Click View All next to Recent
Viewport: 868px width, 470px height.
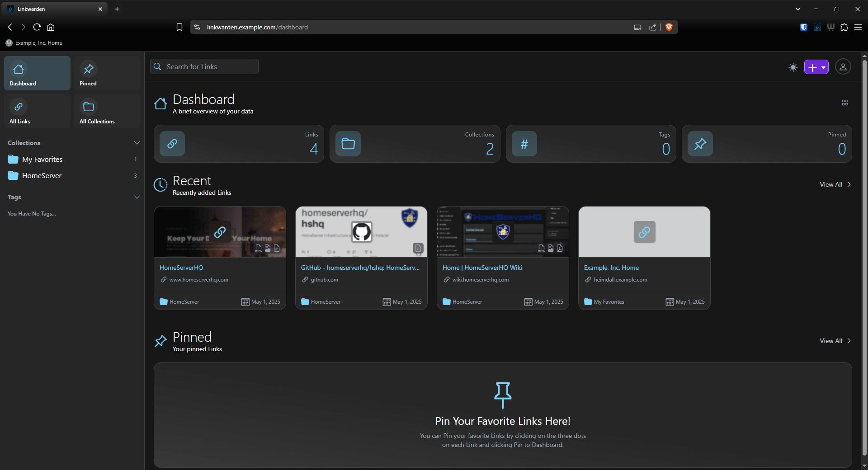pyautogui.click(x=835, y=184)
